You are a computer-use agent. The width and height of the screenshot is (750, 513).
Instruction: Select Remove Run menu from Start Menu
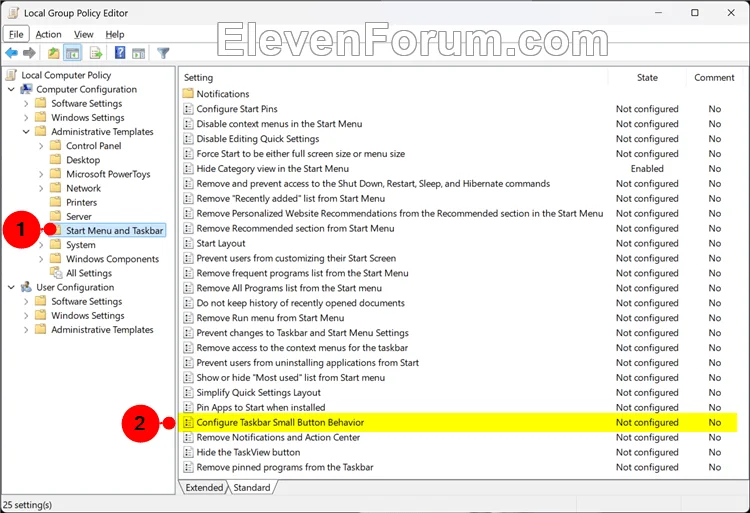[270, 318]
